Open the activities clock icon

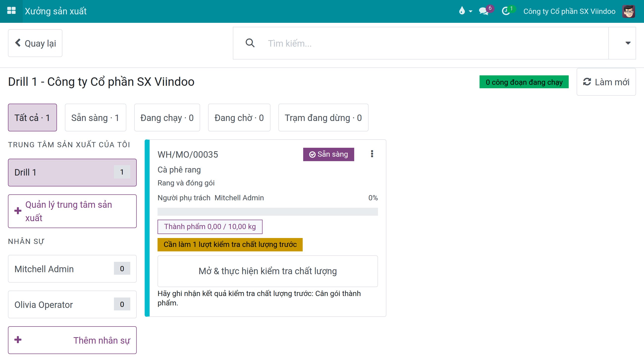[506, 11]
